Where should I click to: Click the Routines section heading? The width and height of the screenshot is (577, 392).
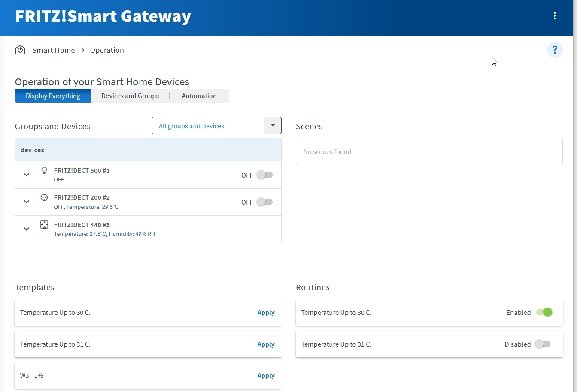tap(313, 287)
